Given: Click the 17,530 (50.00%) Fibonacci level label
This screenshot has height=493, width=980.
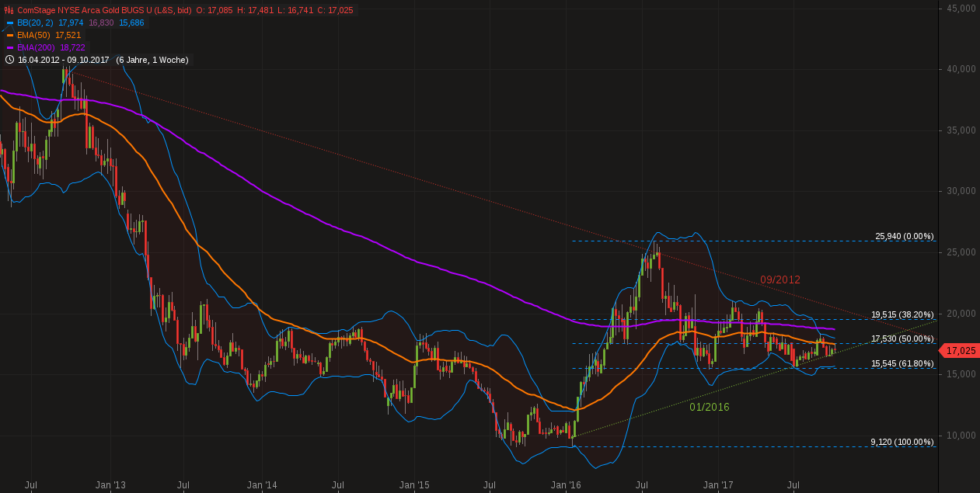Looking at the screenshot, I should point(905,339).
